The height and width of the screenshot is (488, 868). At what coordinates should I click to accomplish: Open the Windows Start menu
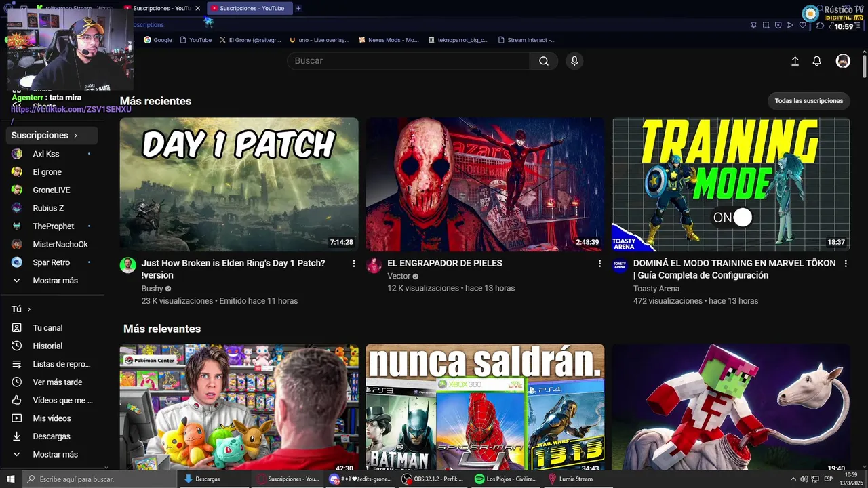(x=11, y=479)
